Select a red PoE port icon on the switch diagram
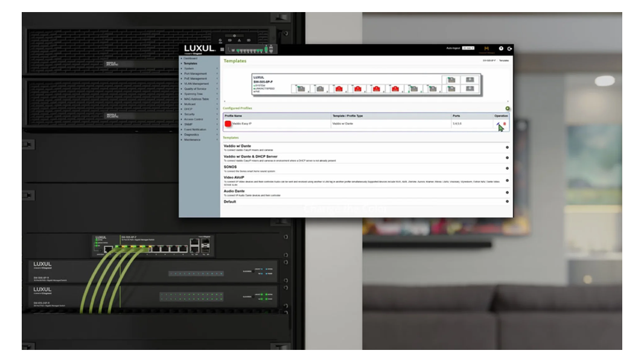Screen dimensions: 644x362 pyautogui.click(x=339, y=89)
